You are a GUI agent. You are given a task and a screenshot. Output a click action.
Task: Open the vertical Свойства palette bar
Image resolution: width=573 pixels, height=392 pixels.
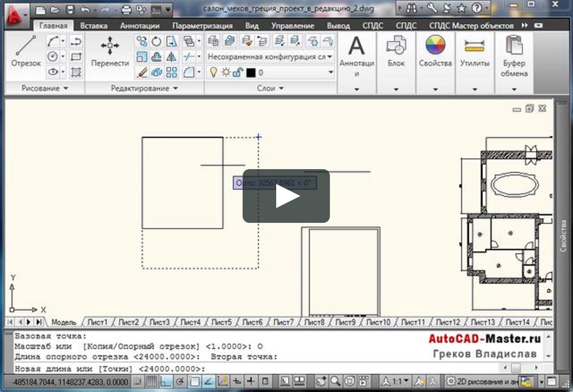click(563, 235)
